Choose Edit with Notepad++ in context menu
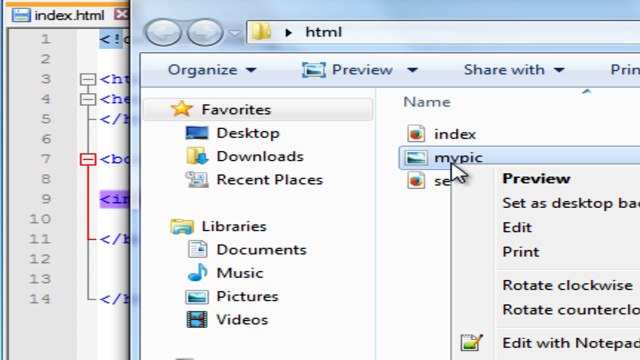640x360 pixels. (571, 343)
